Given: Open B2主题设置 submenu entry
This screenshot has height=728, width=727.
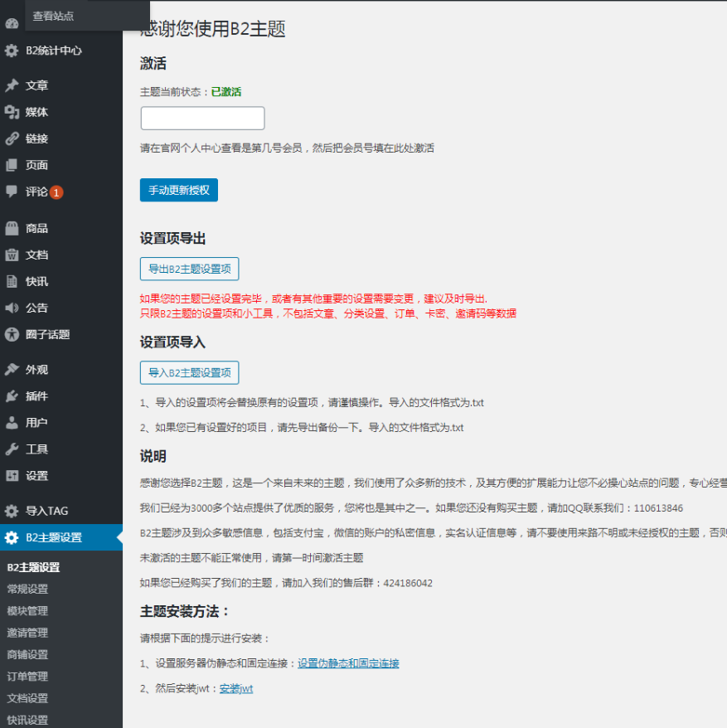Looking at the screenshot, I should pos(33,567).
